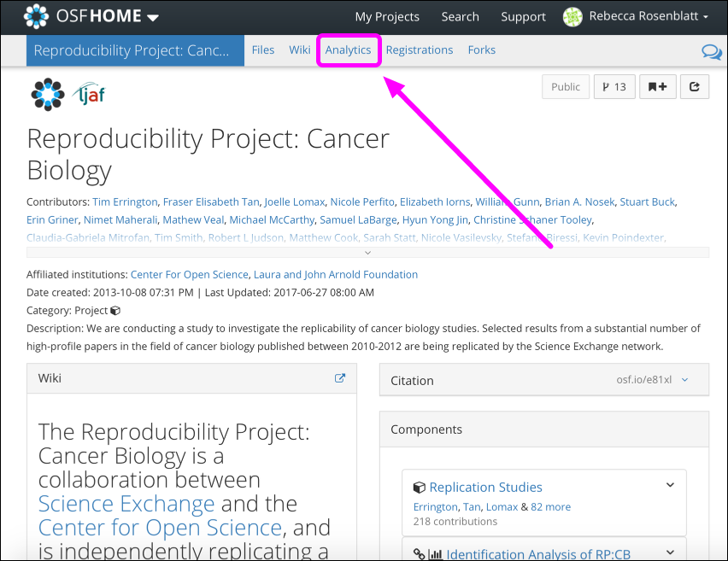This screenshot has height=561, width=728.
Task: Open My Projects in the top bar
Action: 387,17
